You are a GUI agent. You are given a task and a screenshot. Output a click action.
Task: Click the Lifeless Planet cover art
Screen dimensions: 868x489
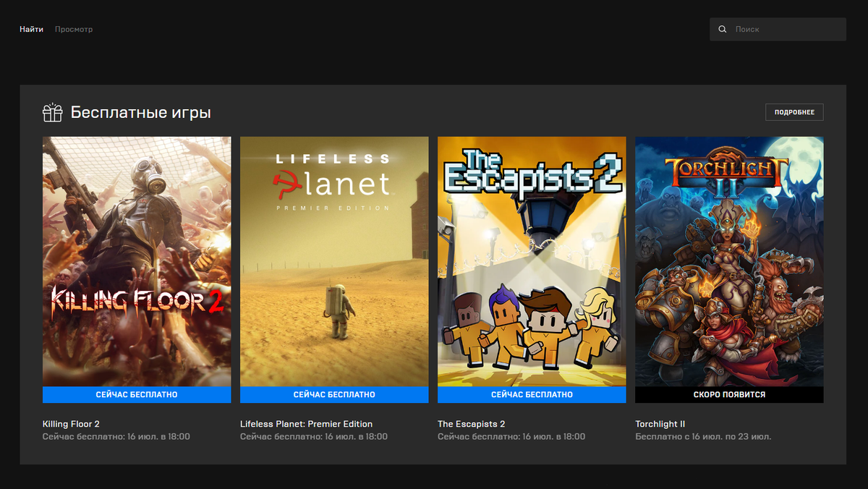334,260
